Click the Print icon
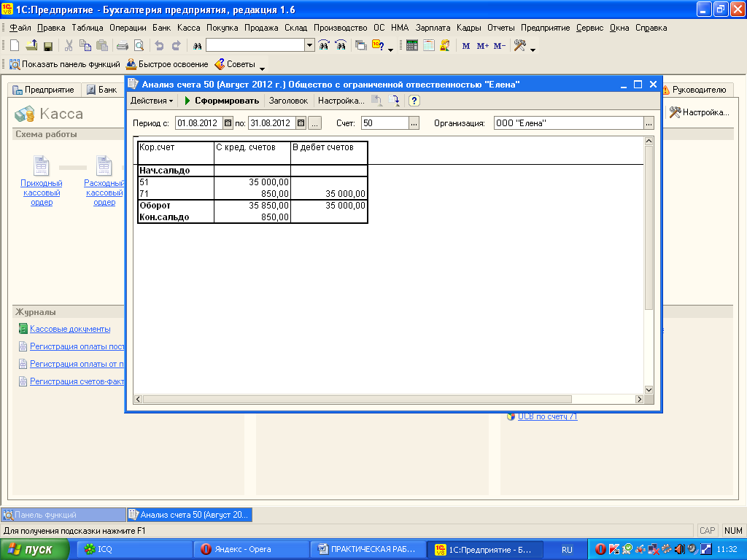Viewport: 747px width, 560px height. tap(123, 46)
